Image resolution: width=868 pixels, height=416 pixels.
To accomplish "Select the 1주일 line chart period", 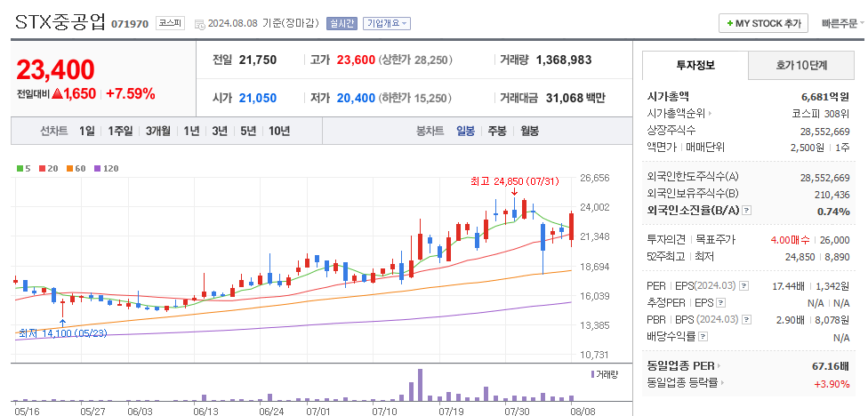I will [120, 131].
